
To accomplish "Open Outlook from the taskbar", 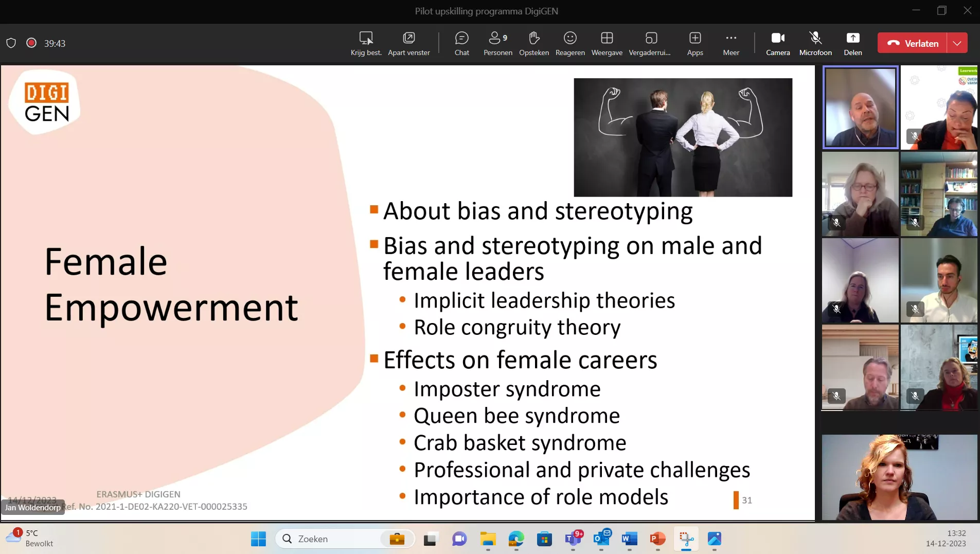I will tap(601, 539).
